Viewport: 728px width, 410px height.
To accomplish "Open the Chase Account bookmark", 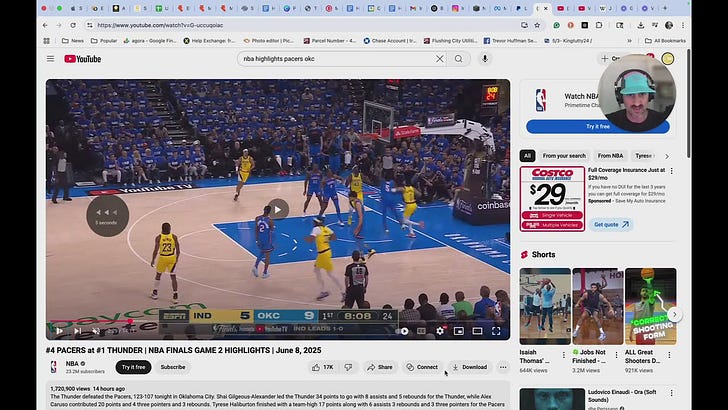I will [390, 41].
